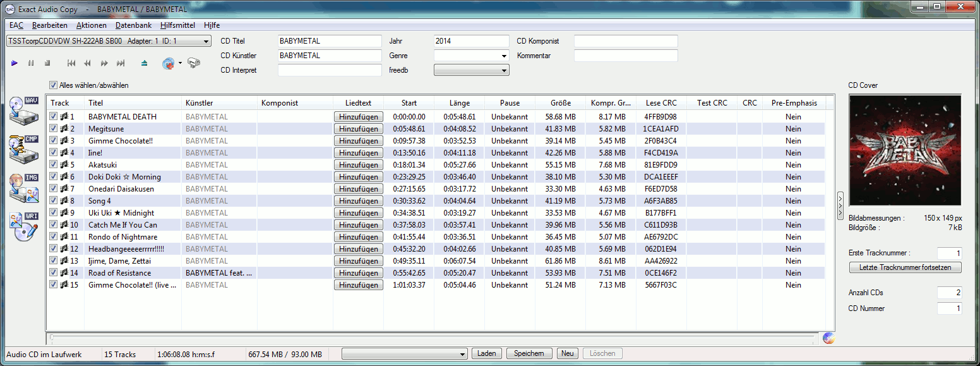Image resolution: width=980 pixels, height=366 pixels.
Task: Click the CMP compressed copy icon
Action: [25, 150]
